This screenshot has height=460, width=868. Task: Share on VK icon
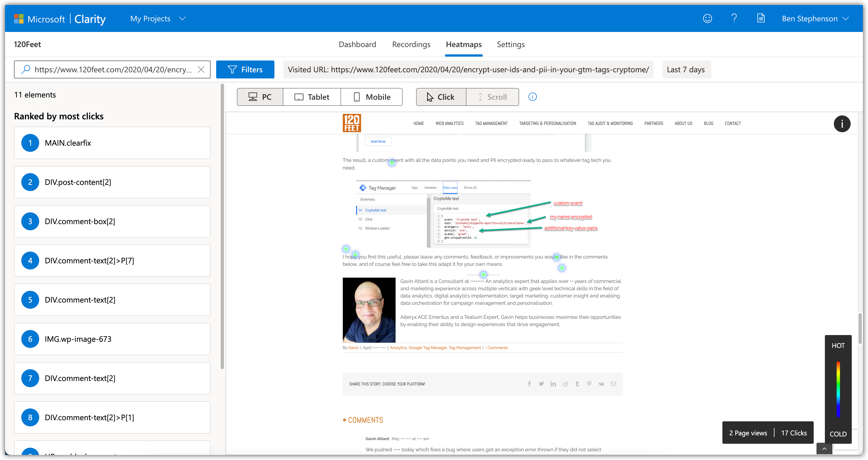(601, 384)
